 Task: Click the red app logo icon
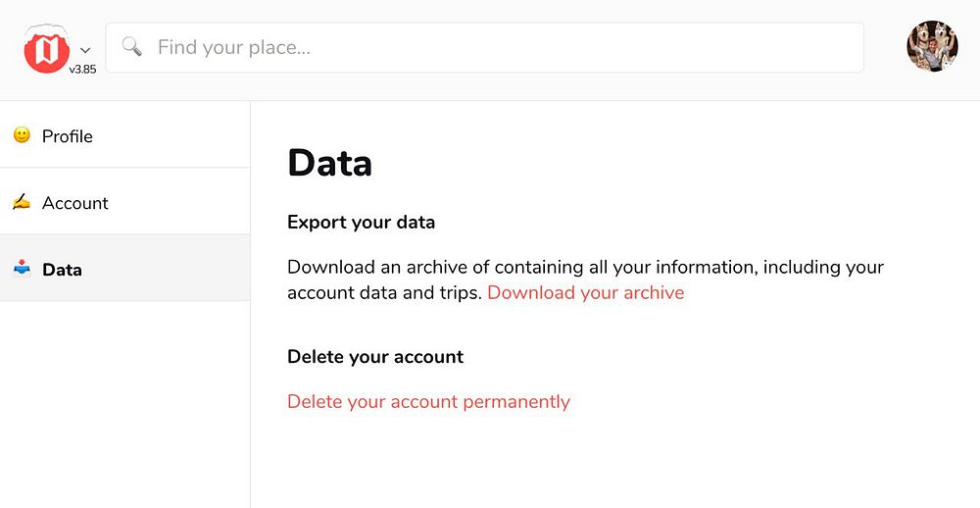[x=46, y=50]
